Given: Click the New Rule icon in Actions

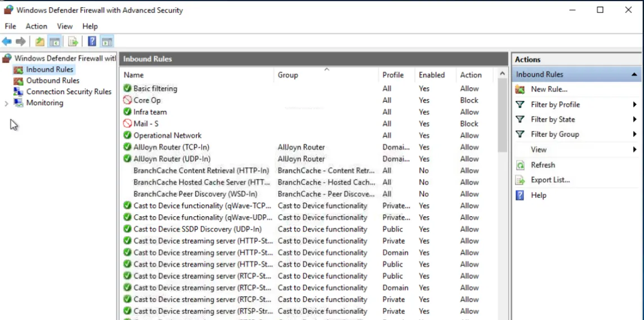Looking at the screenshot, I should (520, 90).
